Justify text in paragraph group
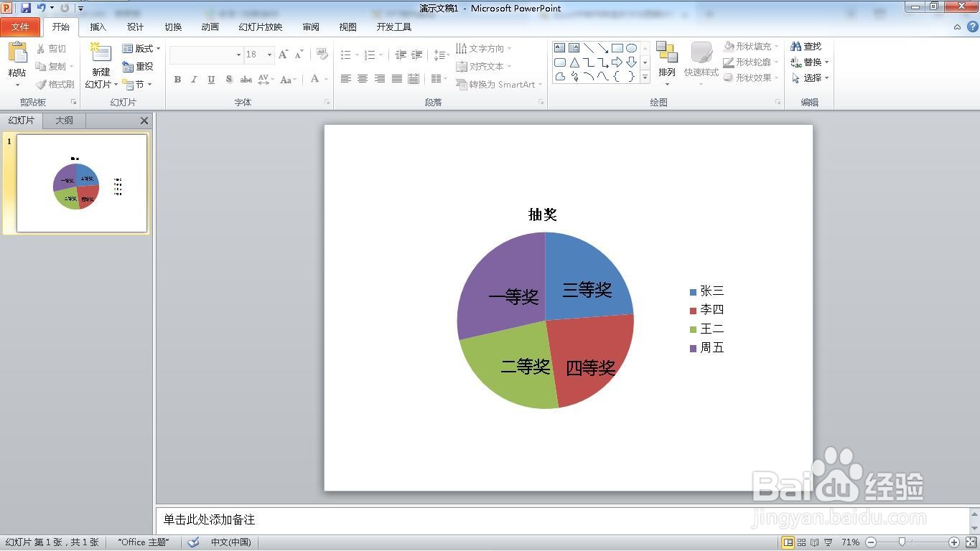 396,79
